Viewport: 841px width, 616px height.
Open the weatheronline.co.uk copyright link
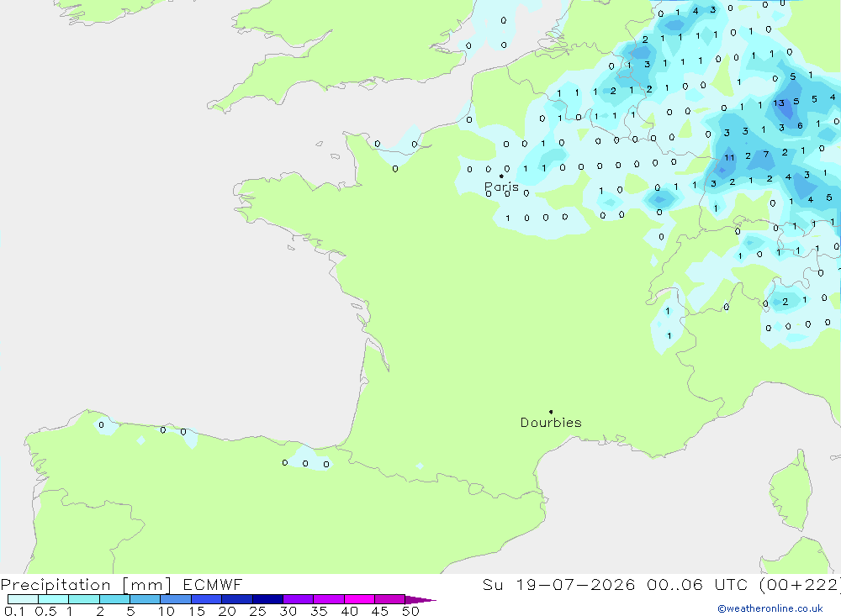coord(770,608)
